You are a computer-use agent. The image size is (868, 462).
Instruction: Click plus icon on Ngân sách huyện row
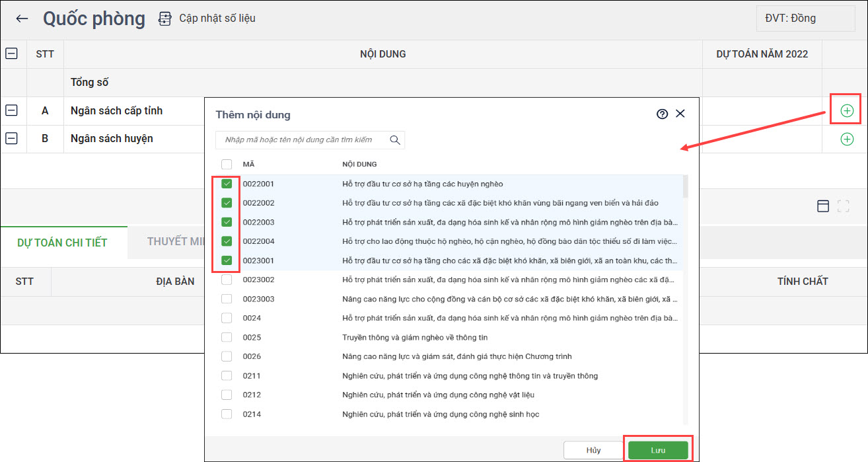tap(846, 139)
